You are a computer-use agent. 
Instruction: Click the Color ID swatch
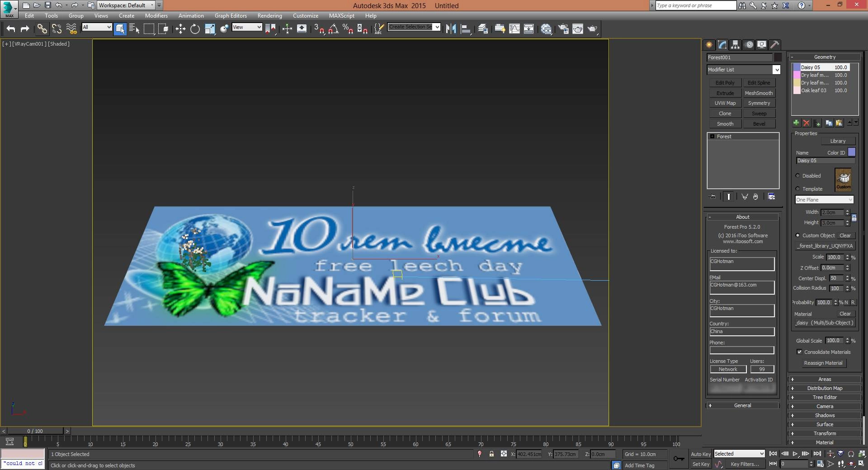coord(851,152)
